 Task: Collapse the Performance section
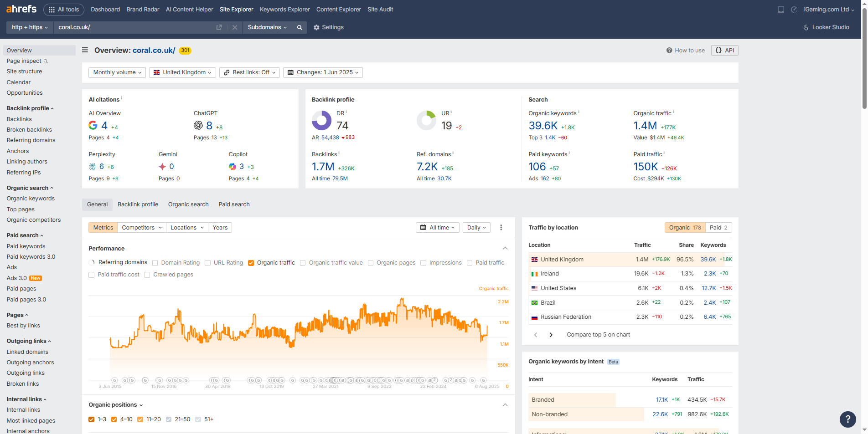pyautogui.click(x=505, y=248)
